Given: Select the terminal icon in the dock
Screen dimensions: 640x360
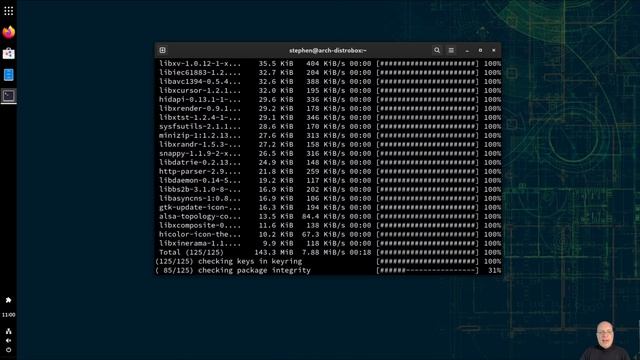Looking at the screenshot, I should click(9, 96).
